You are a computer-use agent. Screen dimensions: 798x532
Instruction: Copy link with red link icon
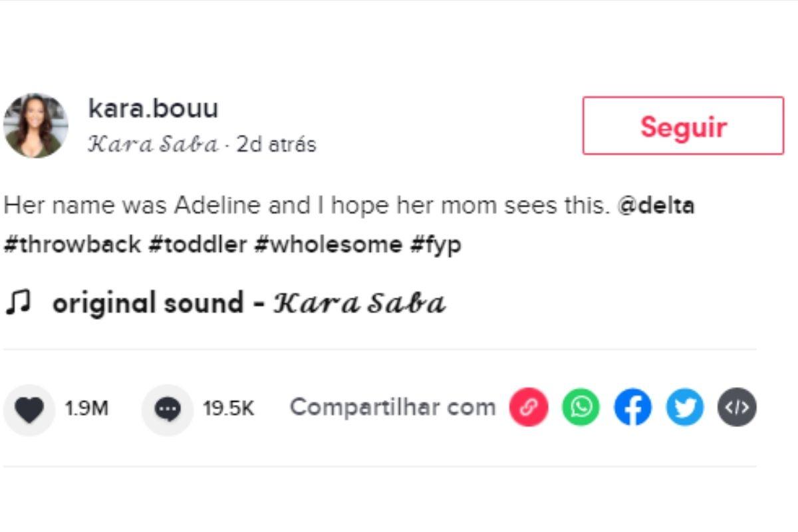coord(529,408)
